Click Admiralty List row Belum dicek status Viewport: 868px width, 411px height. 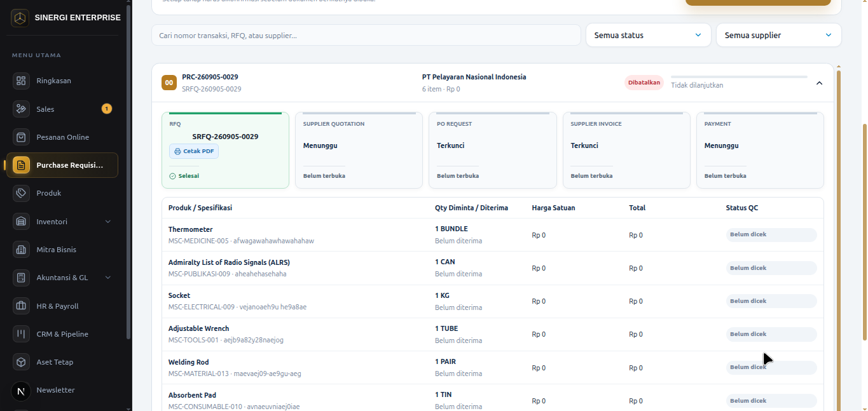(x=771, y=268)
